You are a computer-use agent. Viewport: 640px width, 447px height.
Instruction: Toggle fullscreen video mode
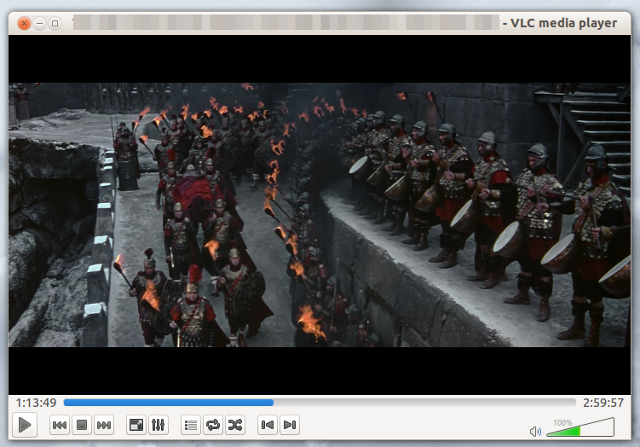(136, 425)
